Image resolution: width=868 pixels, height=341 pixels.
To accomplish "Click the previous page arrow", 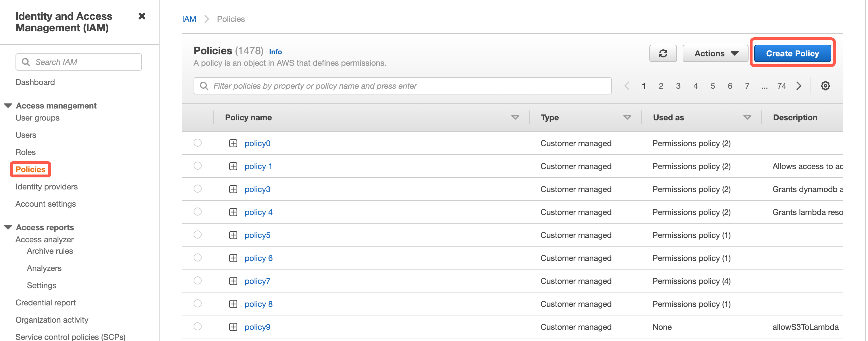I will pos(627,86).
